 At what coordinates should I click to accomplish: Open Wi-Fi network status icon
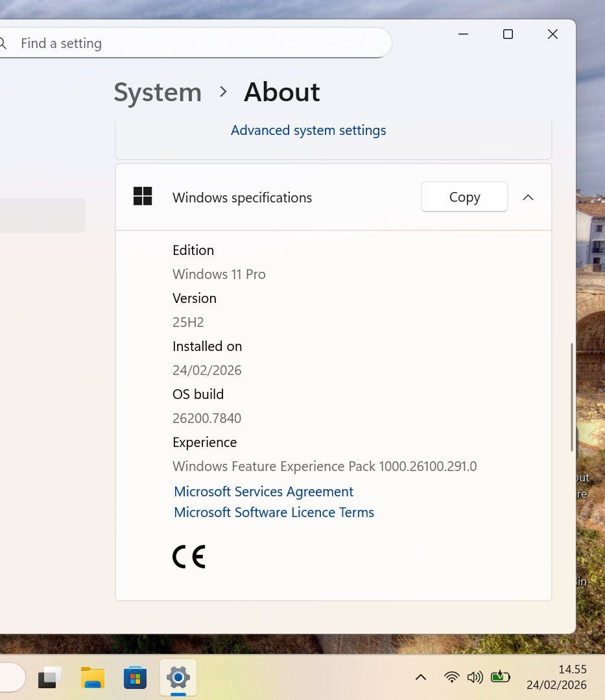tap(452, 677)
